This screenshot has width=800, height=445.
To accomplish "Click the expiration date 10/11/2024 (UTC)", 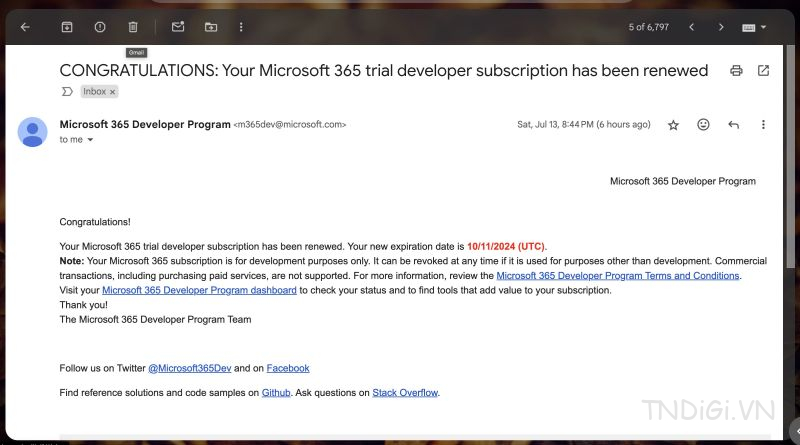I will pyautogui.click(x=506, y=246).
